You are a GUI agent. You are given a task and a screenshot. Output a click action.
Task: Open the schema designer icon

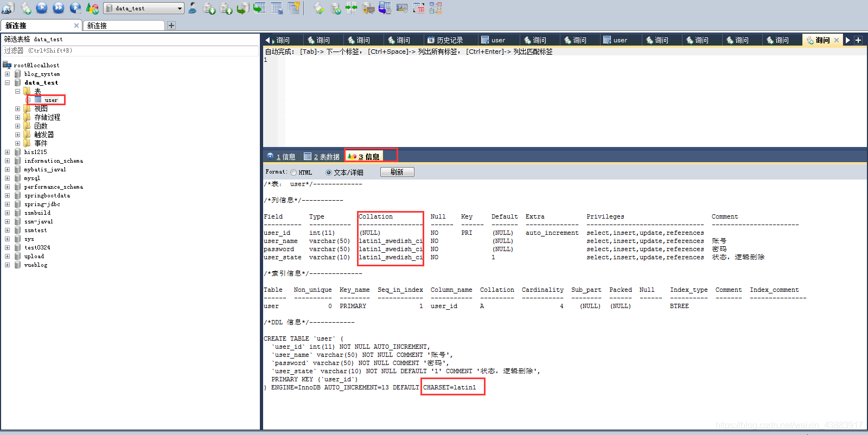click(x=436, y=8)
